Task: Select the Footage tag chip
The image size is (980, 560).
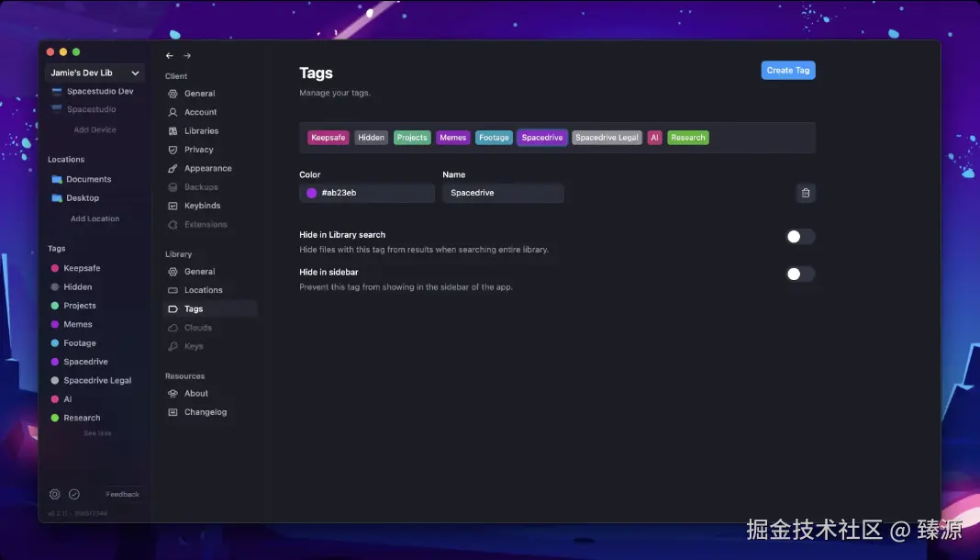Action: pyautogui.click(x=494, y=138)
